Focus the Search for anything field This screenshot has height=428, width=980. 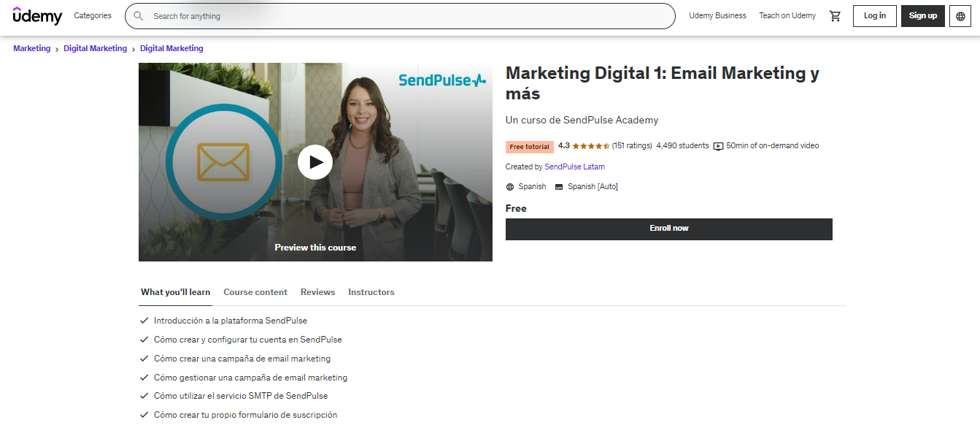pyautogui.click(x=400, y=16)
